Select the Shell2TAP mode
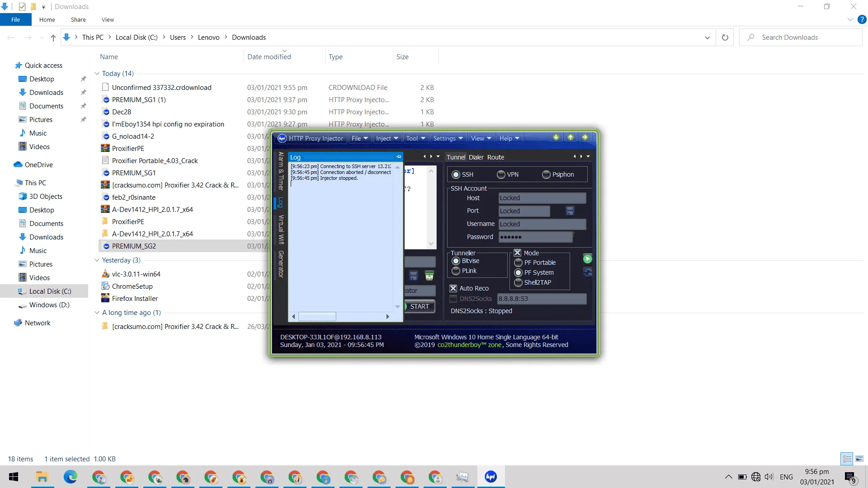The image size is (868, 488). pos(518,283)
